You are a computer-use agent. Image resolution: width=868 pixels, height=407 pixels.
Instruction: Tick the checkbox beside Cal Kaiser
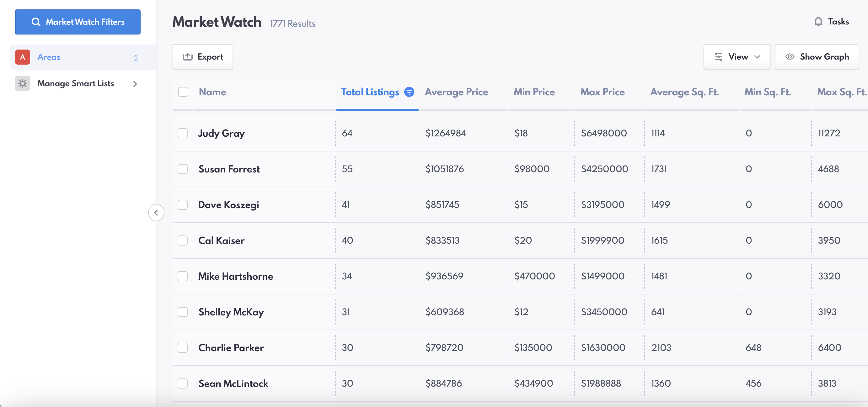point(183,240)
